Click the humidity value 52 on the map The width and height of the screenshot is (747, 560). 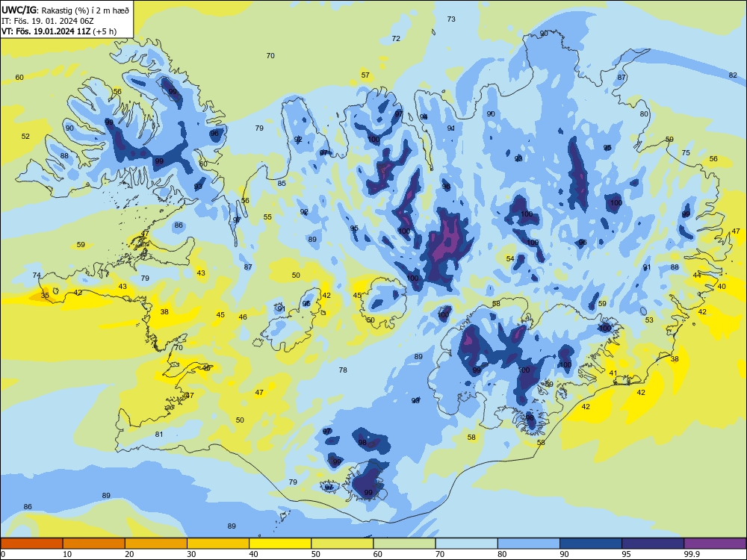coord(25,136)
